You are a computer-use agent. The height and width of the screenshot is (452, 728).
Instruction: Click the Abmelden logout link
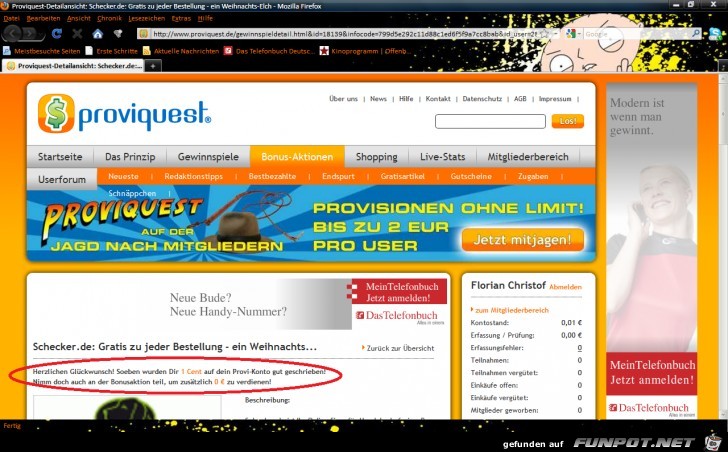coord(565,287)
